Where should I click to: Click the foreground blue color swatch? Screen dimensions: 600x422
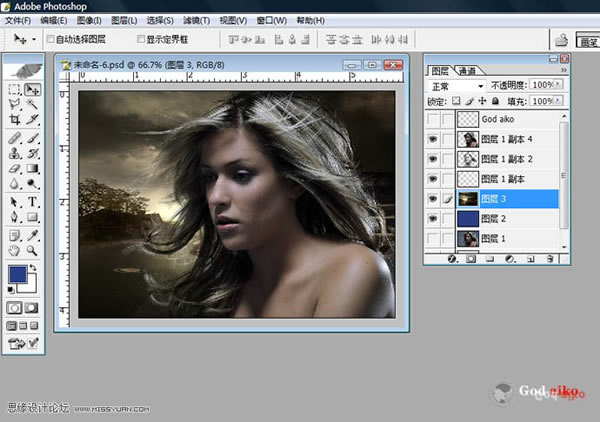coord(18,275)
